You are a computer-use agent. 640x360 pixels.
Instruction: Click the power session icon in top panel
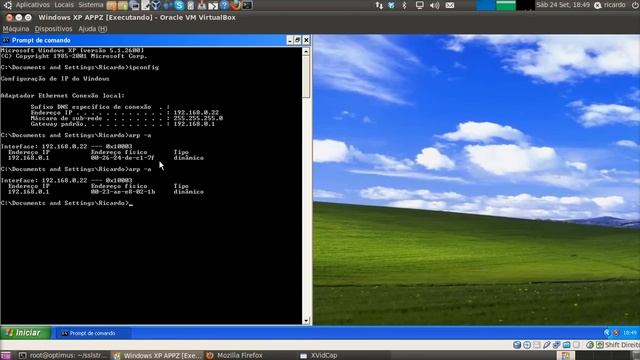[x=635, y=5]
